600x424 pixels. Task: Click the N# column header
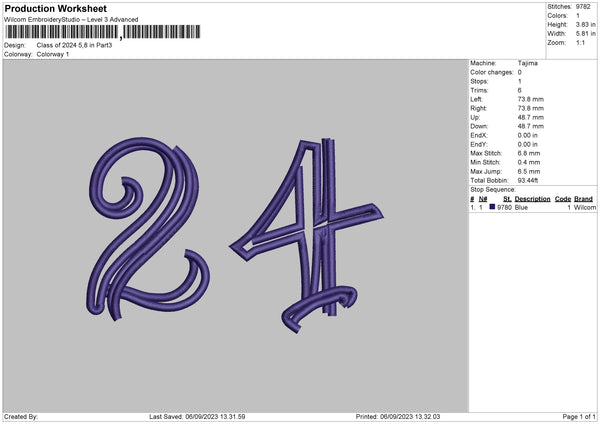tap(483, 199)
